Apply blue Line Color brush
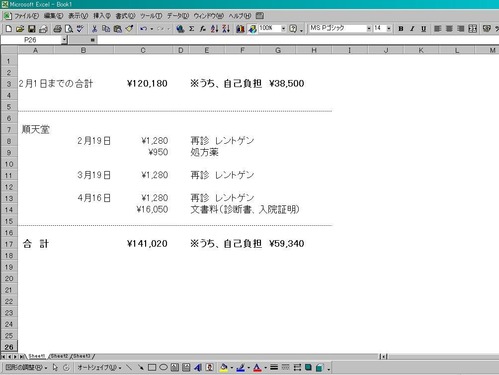This screenshot has width=499, height=375. [241, 368]
